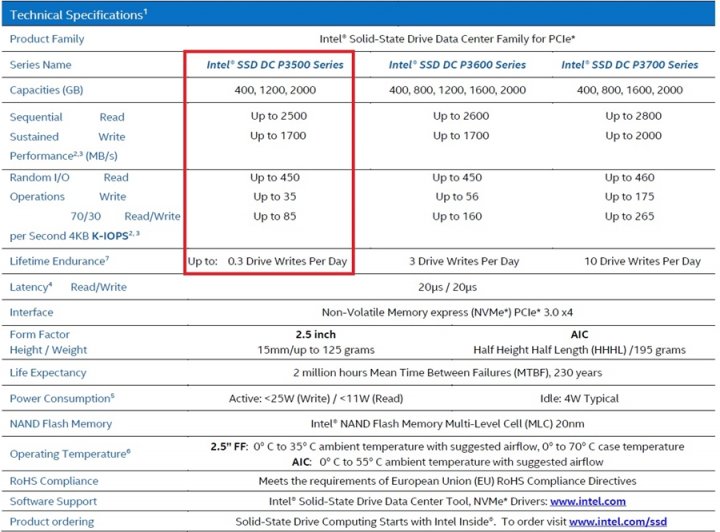This screenshot has height=532, width=720.
Task: Click the Interface row label
Action: [31, 313]
